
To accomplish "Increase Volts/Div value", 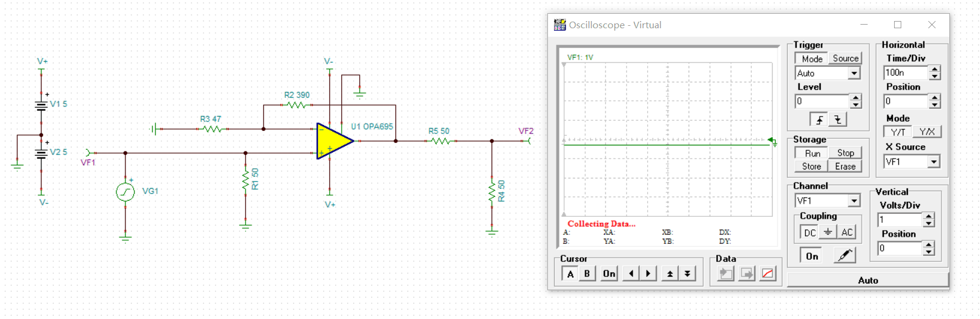I will click(929, 216).
